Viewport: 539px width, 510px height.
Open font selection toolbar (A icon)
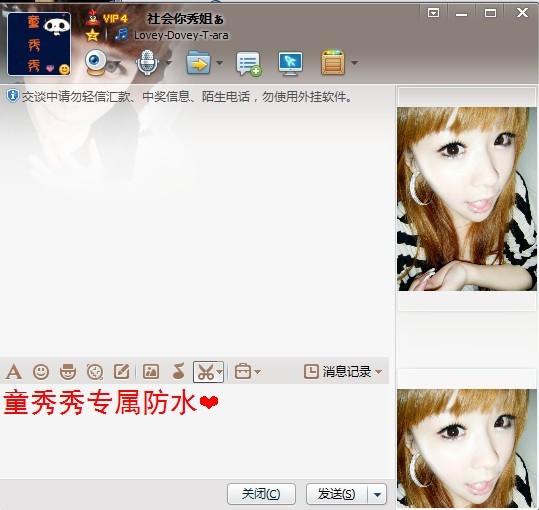point(14,372)
